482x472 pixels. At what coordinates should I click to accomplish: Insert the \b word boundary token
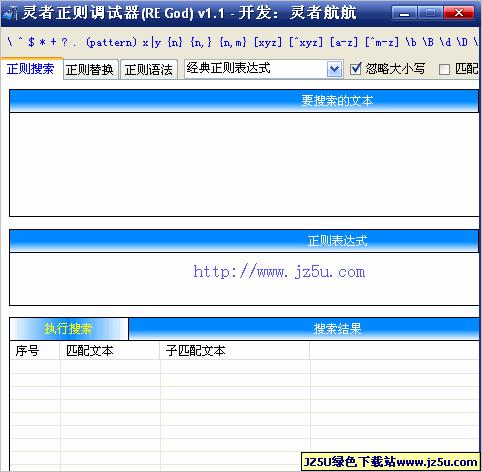coord(411,42)
